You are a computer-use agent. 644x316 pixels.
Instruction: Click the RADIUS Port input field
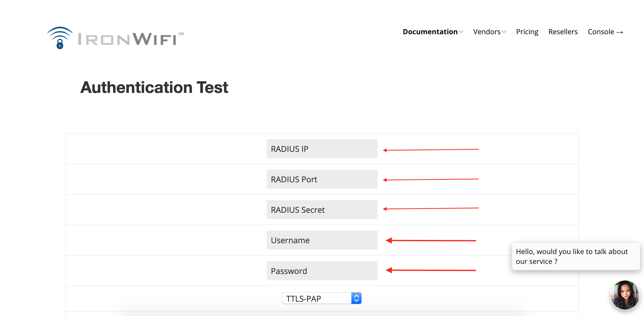point(322,179)
